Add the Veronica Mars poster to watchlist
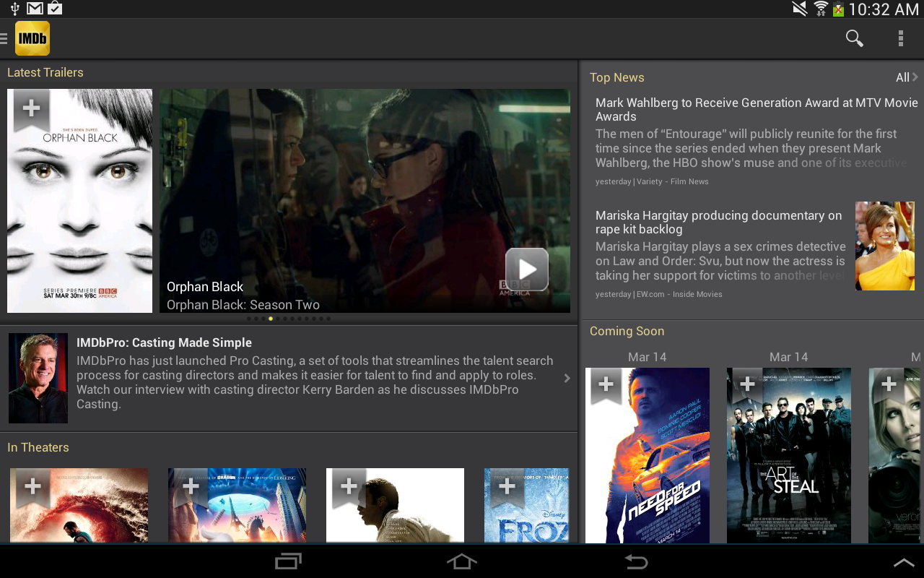The image size is (924, 578). point(889,387)
